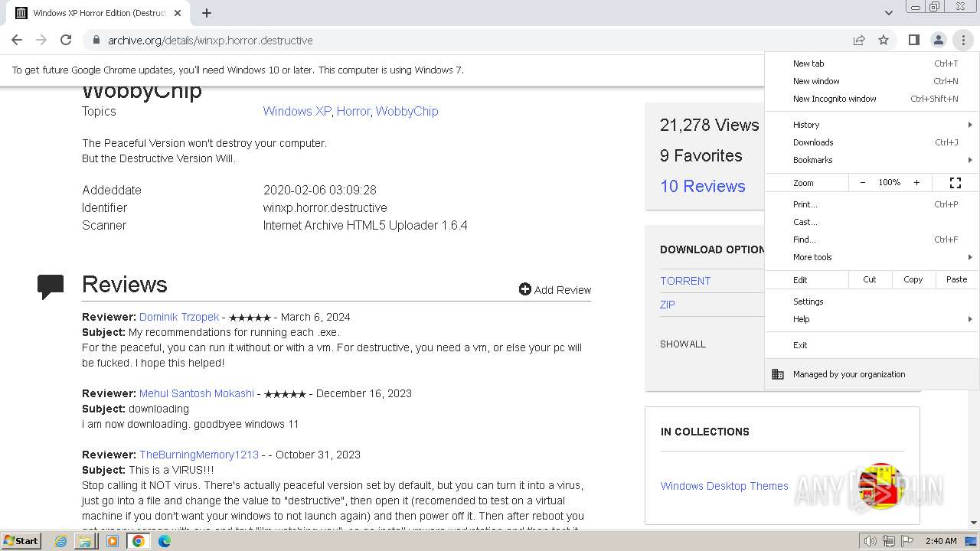
Task: Switch to Chrome in the taskbar
Action: click(x=139, y=541)
